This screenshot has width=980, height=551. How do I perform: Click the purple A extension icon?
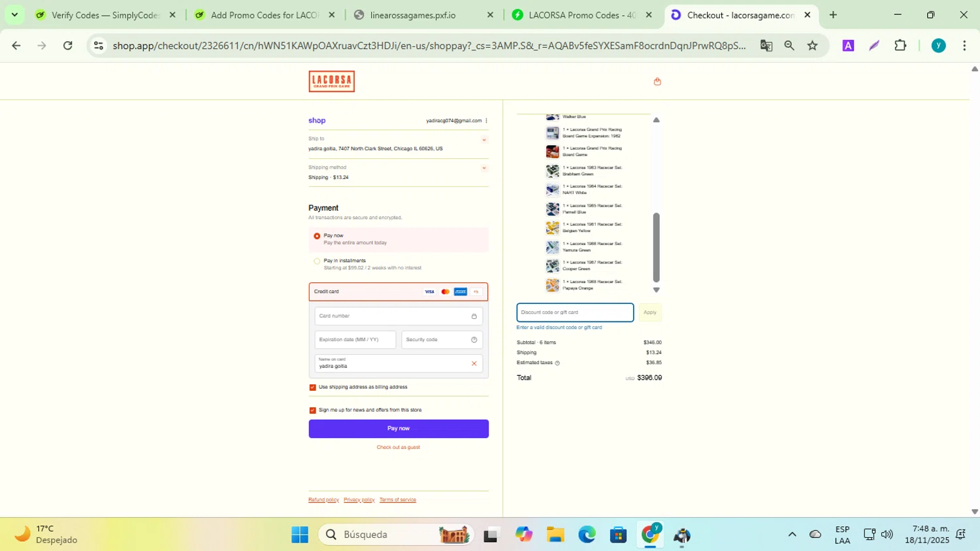click(848, 46)
